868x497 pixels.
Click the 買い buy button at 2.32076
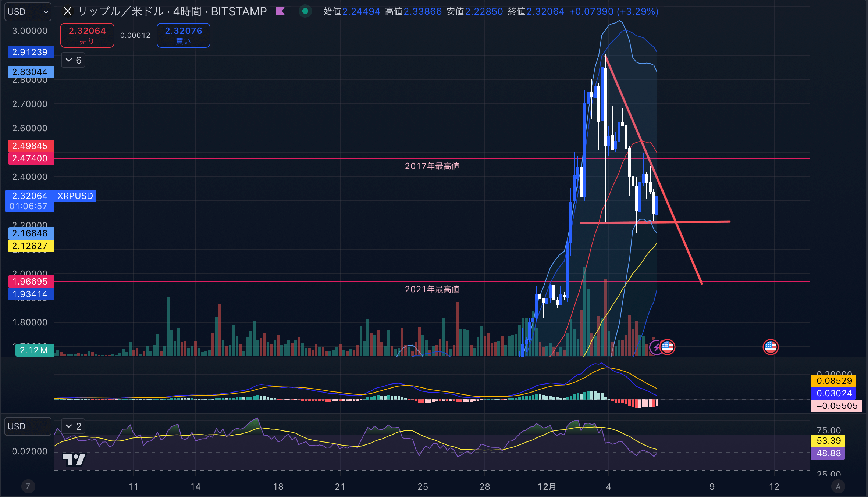pyautogui.click(x=184, y=35)
